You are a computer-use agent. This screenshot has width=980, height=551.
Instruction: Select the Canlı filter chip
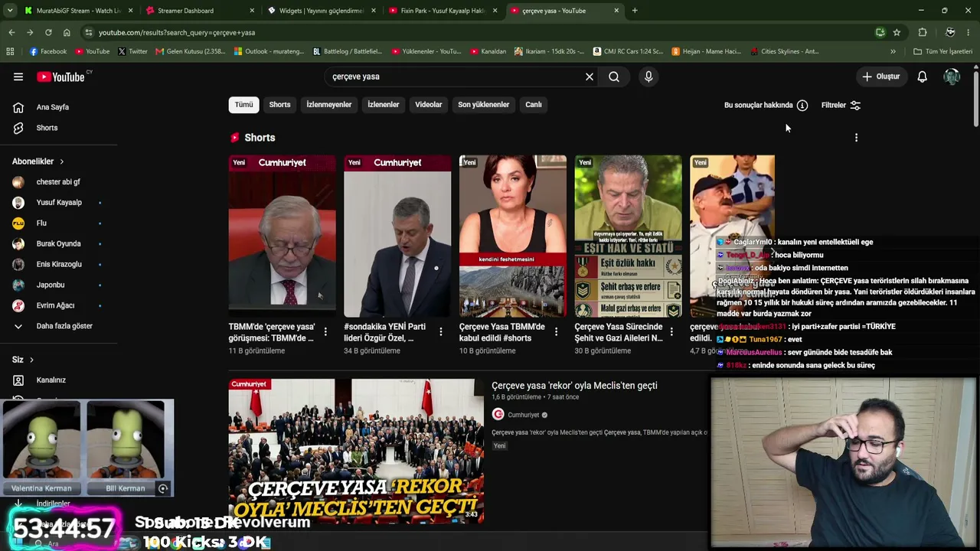[x=534, y=105]
